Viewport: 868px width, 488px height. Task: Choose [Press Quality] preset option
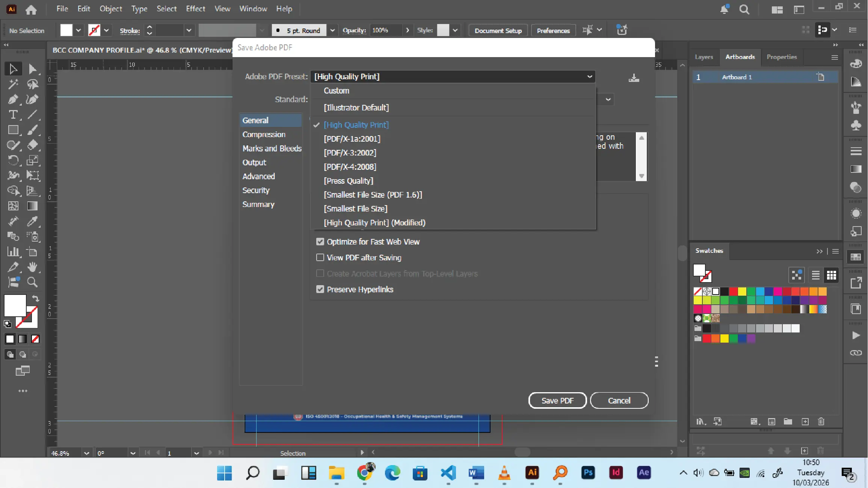[x=348, y=181]
